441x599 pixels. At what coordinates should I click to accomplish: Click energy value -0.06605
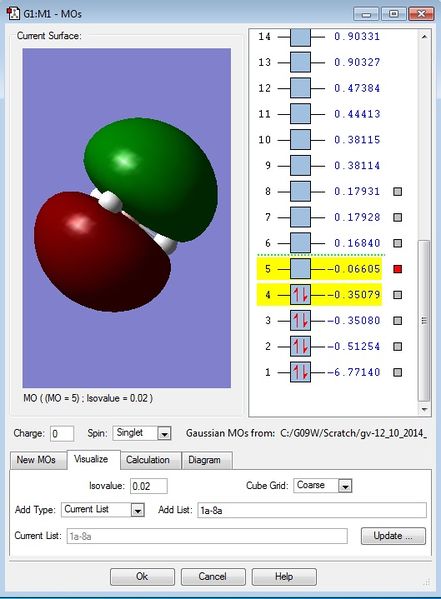click(x=353, y=269)
